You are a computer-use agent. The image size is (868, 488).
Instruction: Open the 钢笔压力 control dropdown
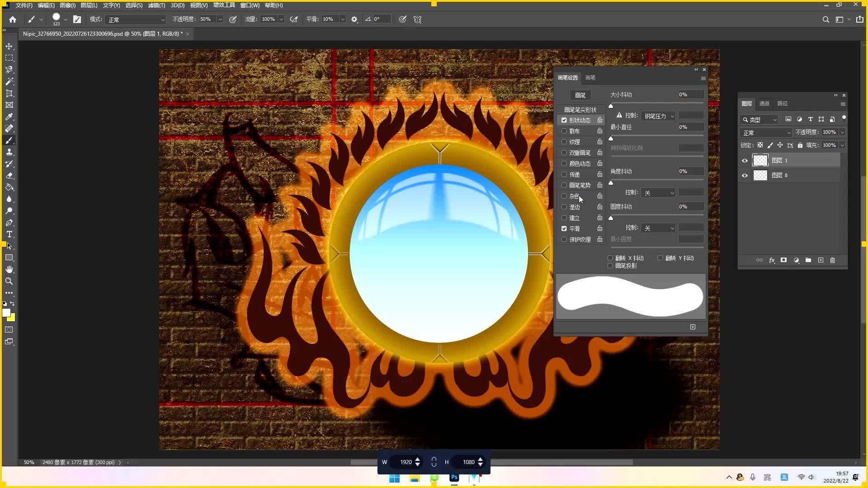pyautogui.click(x=658, y=116)
